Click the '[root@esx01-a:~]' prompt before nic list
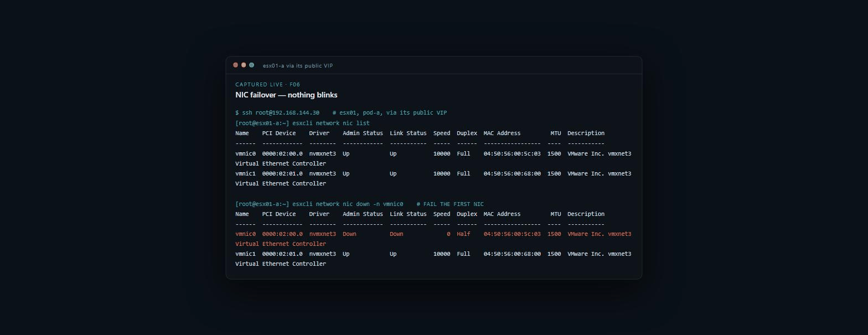The height and width of the screenshot is (335, 868). tap(262, 123)
